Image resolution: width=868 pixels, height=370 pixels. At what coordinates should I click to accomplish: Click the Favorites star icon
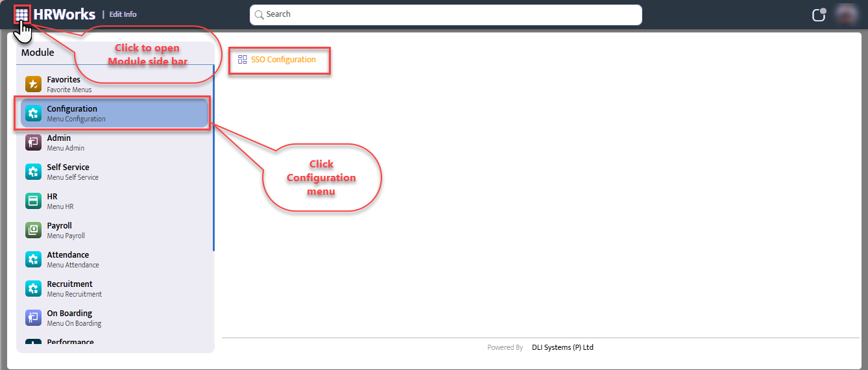(x=33, y=84)
